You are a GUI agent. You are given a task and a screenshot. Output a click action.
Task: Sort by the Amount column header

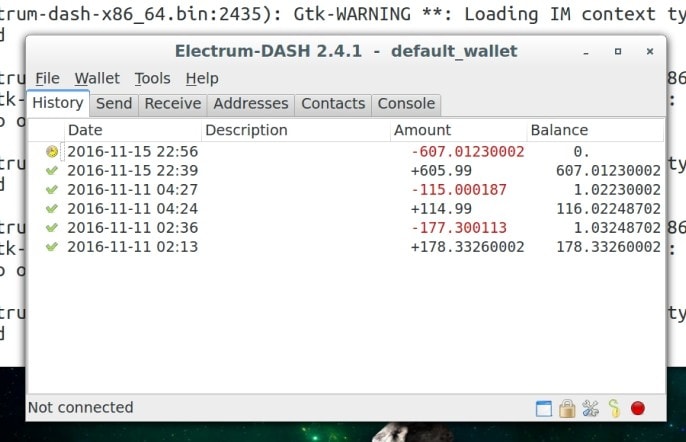click(x=458, y=130)
